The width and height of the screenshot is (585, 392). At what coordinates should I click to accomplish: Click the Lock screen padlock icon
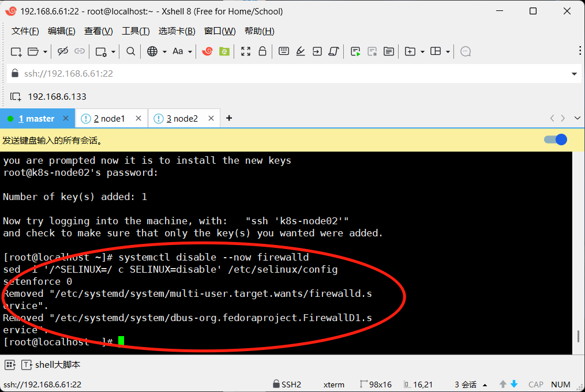pos(262,51)
